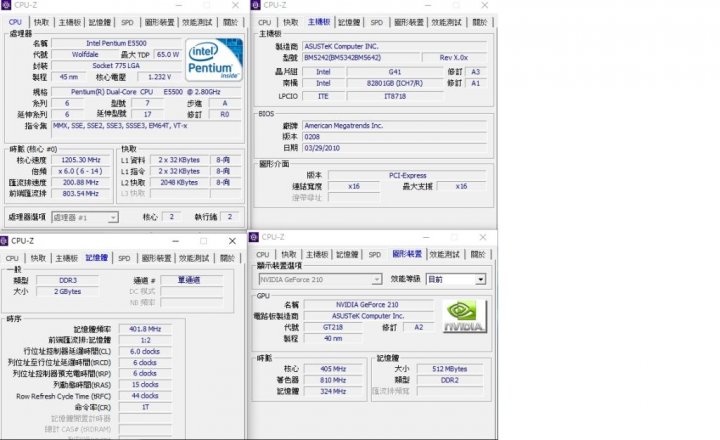The height and width of the screenshot is (440, 720).
Task: Close the graphics CPU-Z window
Action: pos(483,237)
